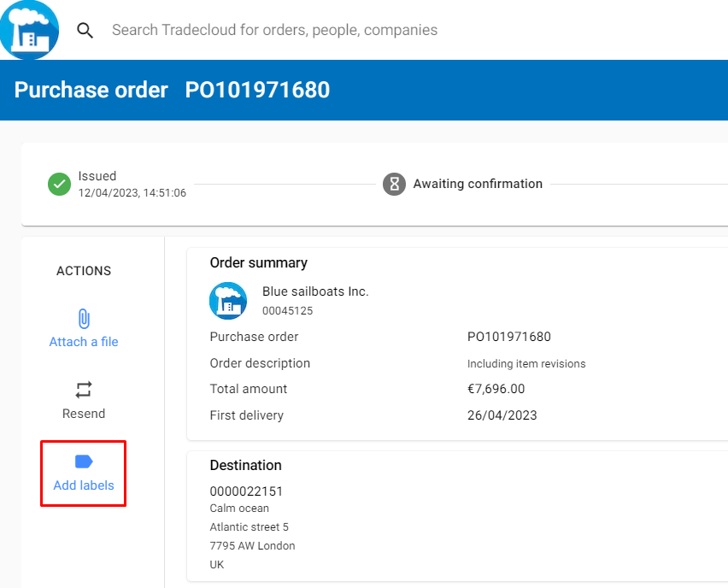Click the 'First delivery' field label
Viewport: 728px width, 588px height.
(247, 415)
